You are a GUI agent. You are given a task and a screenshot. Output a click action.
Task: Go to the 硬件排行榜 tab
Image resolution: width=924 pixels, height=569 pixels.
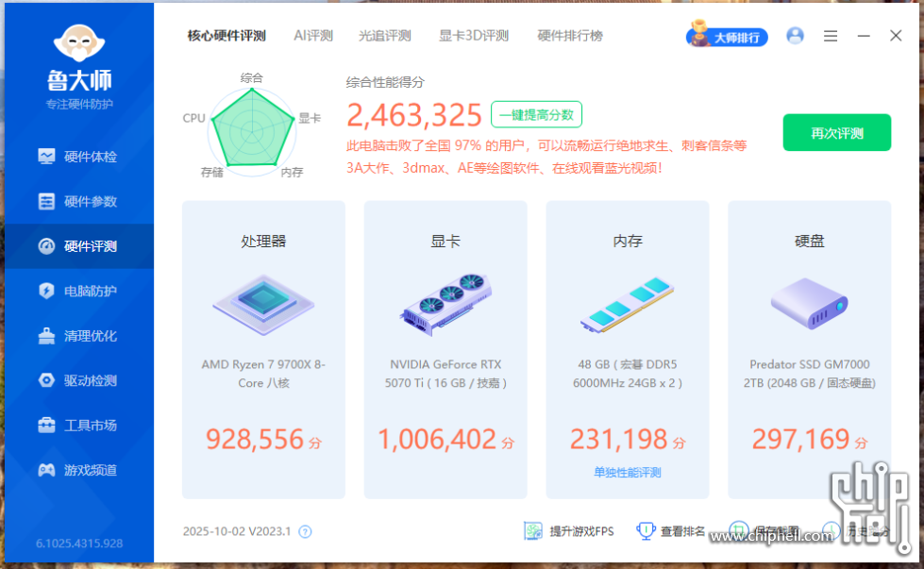point(570,36)
